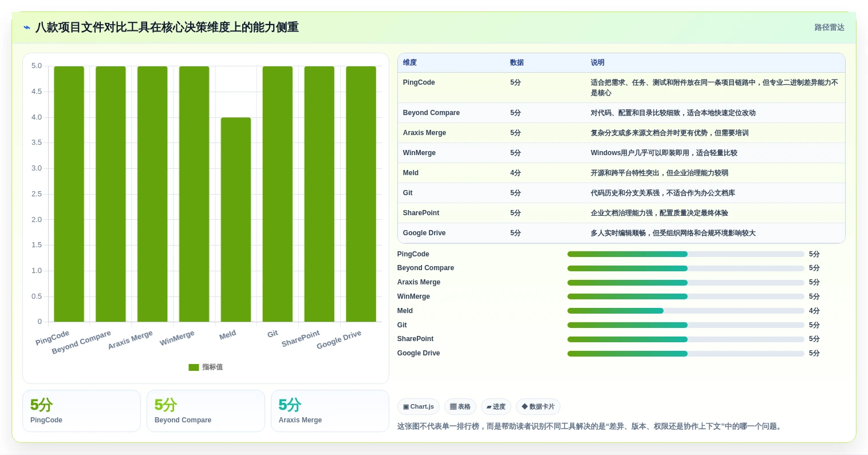
Task: Select the Araxis Merge bar in chart
Action: (152, 194)
